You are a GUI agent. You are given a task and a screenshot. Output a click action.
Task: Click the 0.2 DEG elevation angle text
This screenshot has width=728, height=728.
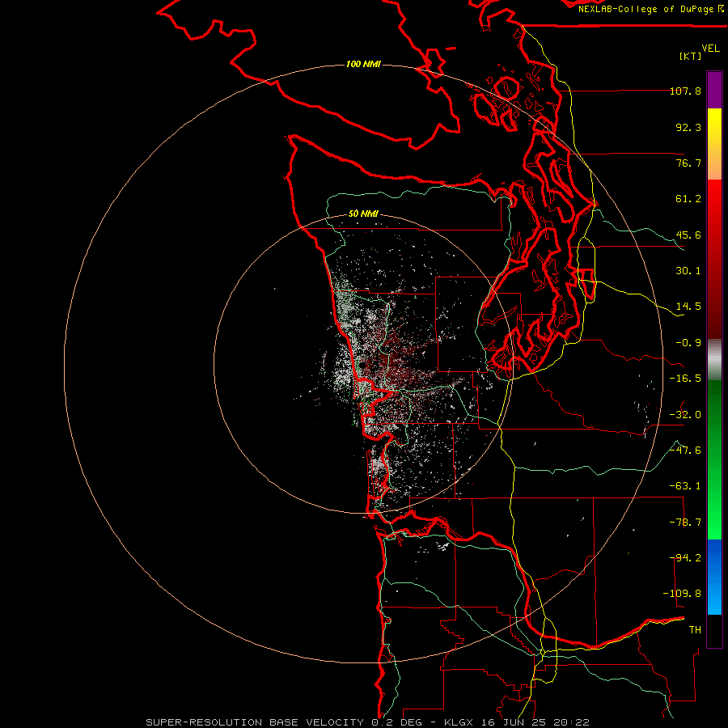coord(396,722)
